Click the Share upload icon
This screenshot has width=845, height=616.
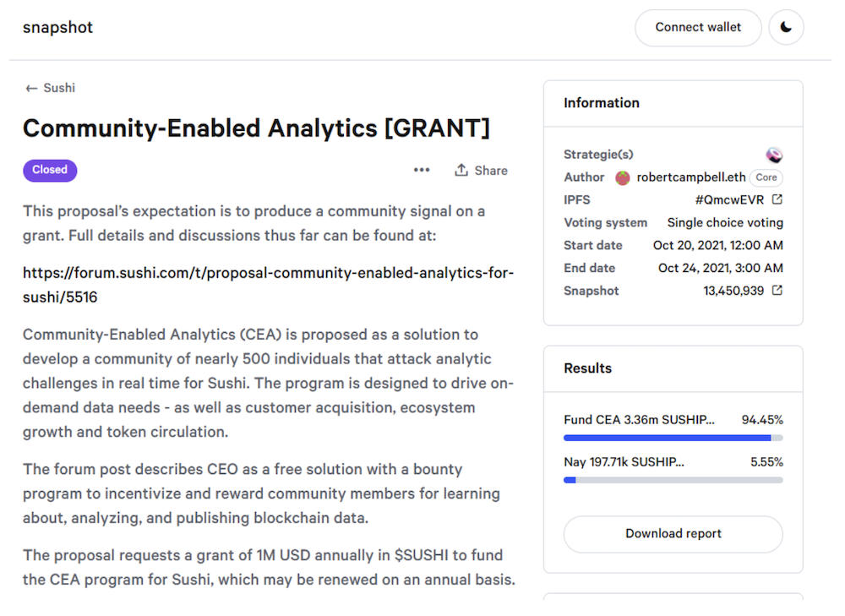(x=461, y=171)
